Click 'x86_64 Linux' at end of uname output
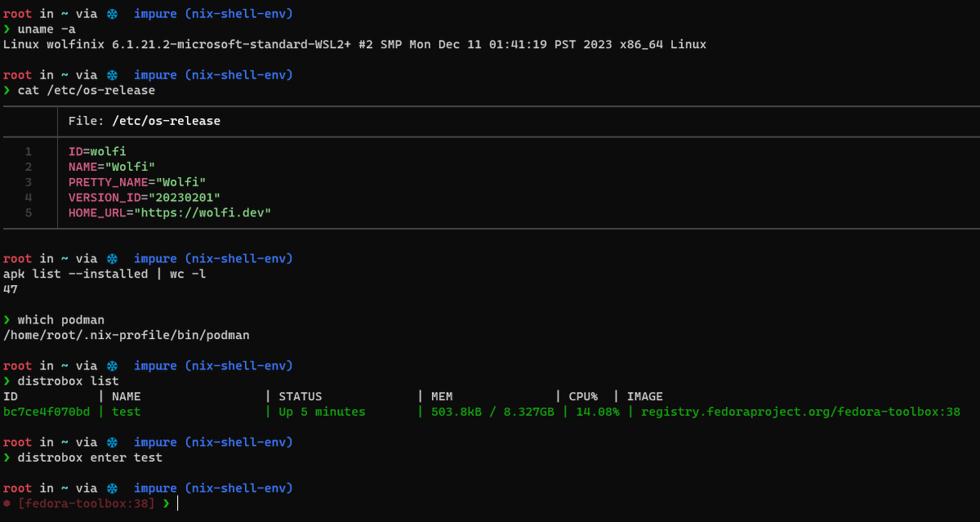 click(663, 44)
